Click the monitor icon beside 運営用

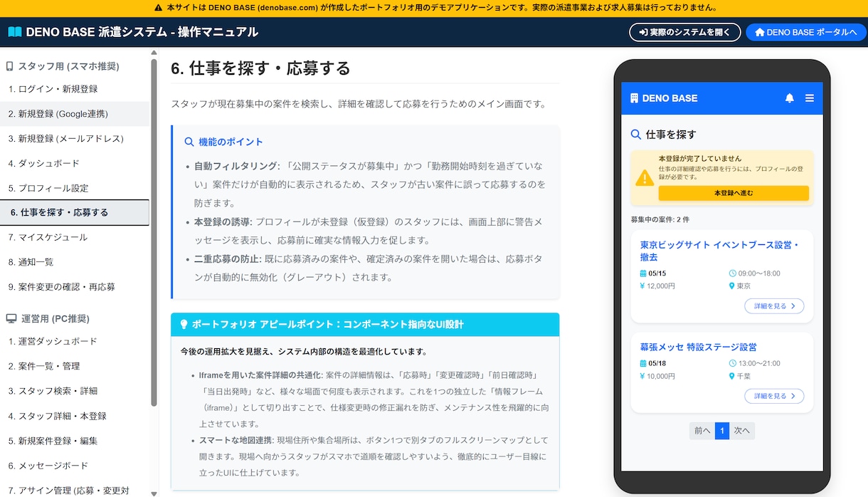coord(11,318)
